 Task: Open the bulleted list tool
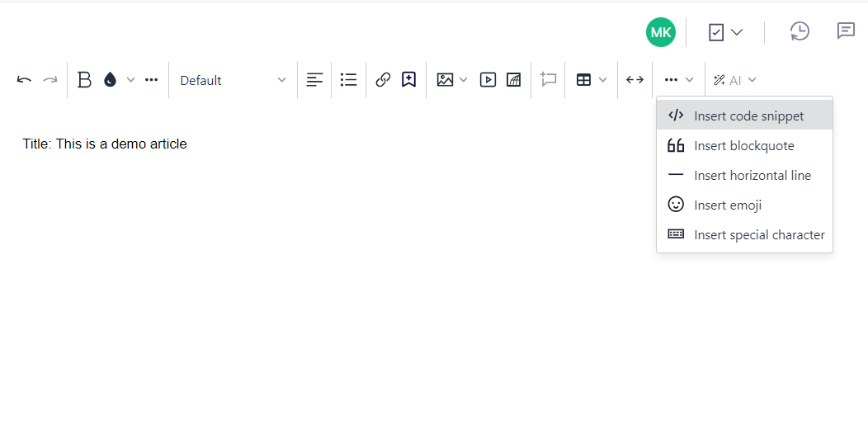tap(348, 80)
